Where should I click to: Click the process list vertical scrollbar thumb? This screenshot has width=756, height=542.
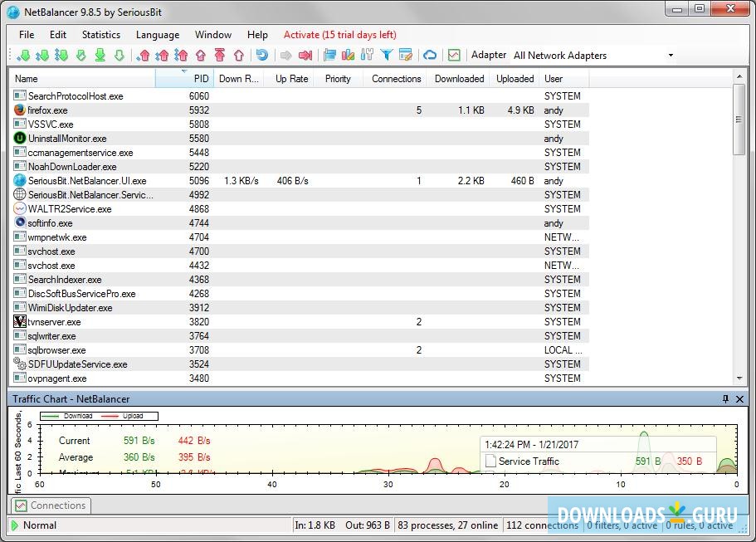(739, 119)
